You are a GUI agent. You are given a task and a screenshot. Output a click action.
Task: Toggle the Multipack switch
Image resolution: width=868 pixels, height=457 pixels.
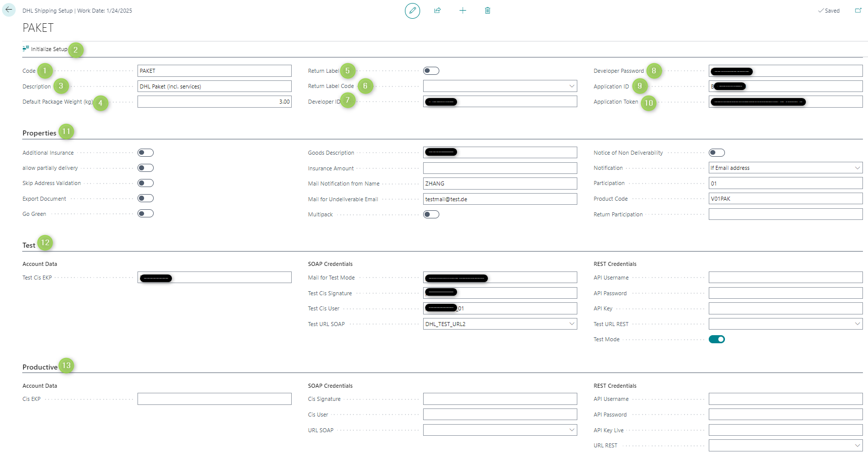pyautogui.click(x=431, y=214)
